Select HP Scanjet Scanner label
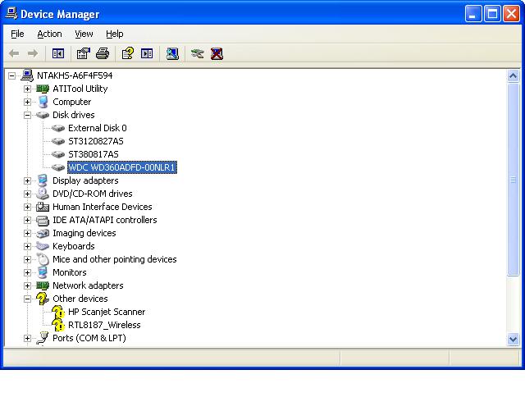This screenshot has height=420, width=525. coord(107,312)
